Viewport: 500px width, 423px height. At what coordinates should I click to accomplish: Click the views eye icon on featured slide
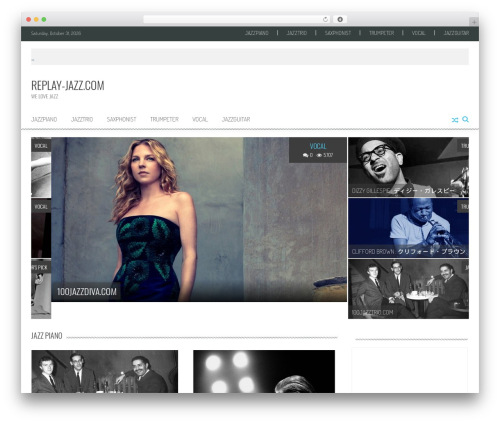click(319, 155)
